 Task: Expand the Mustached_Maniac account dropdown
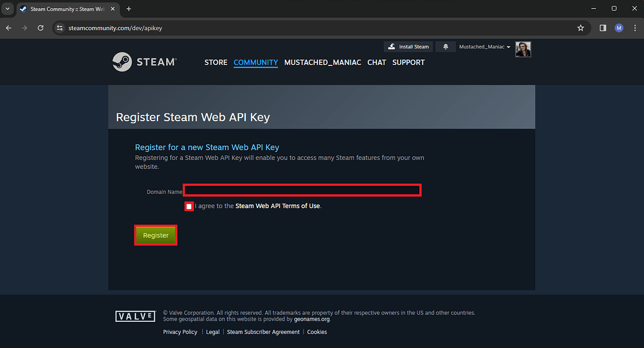(485, 47)
